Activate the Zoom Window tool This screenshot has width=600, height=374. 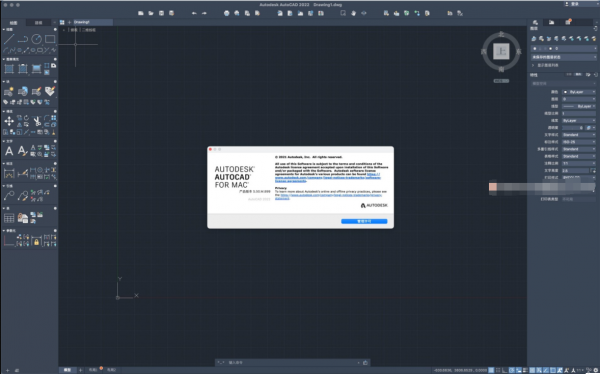(343, 13)
